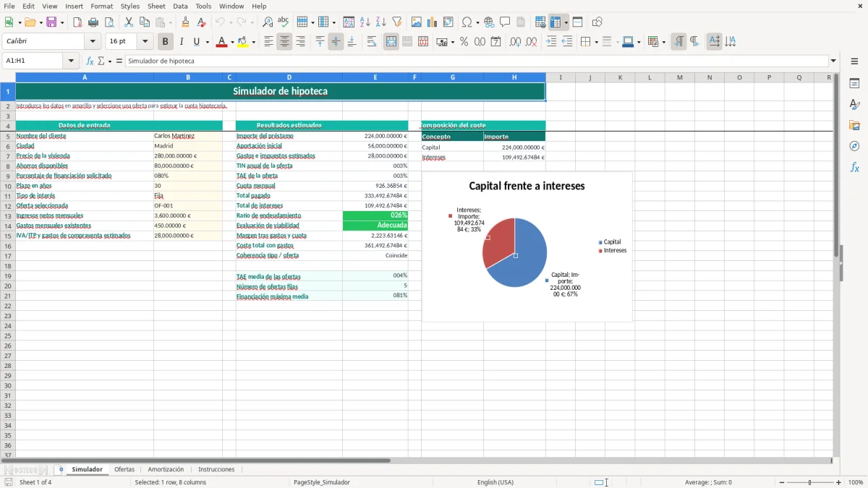Toggle Center Horizontally alignment
The width and height of the screenshot is (868, 488).
pos(284,42)
